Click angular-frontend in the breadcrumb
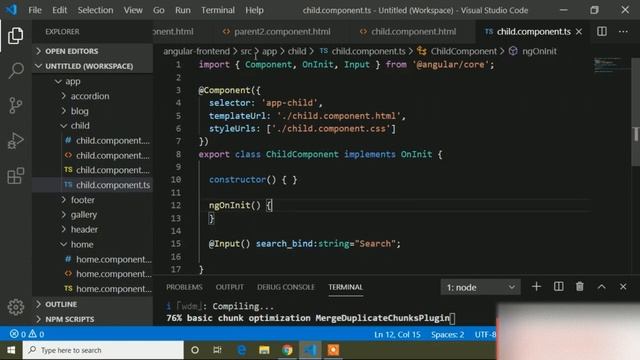The width and height of the screenshot is (640, 360). [x=196, y=51]
